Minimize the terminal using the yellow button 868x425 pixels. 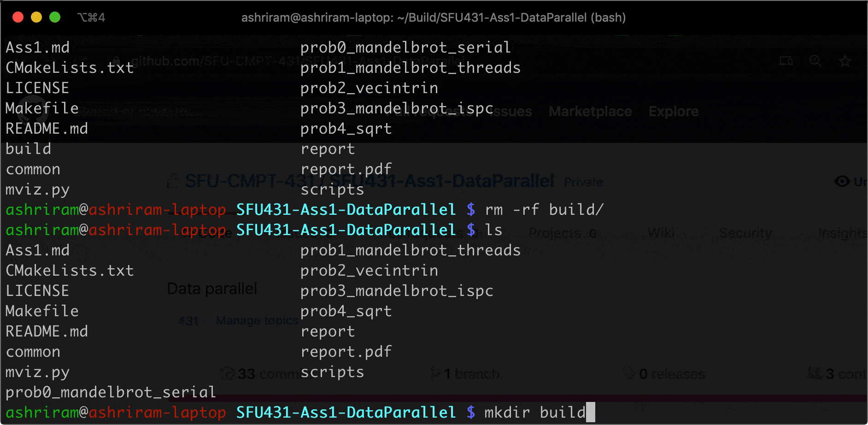pyautogui.click(x=36, y=18)
